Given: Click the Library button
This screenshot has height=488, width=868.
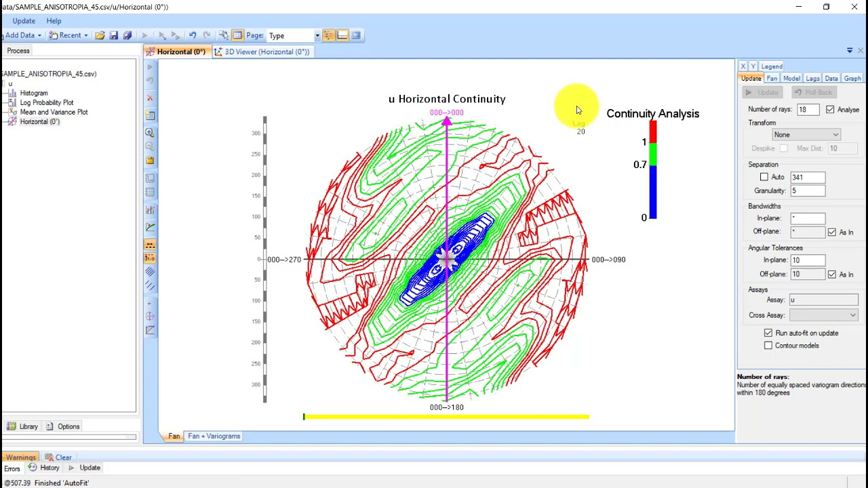Looking at the screenshot, I should tap(23, 426).
